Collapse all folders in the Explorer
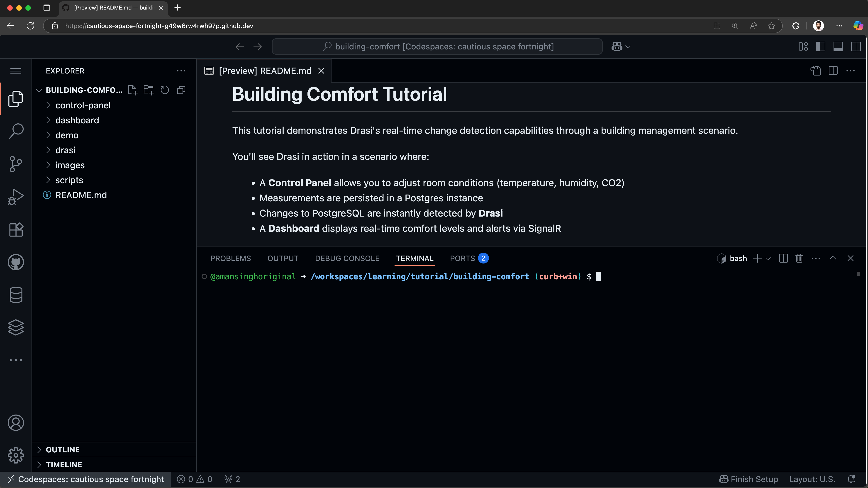This screenshot has width=868, height=488. point(181,90)
